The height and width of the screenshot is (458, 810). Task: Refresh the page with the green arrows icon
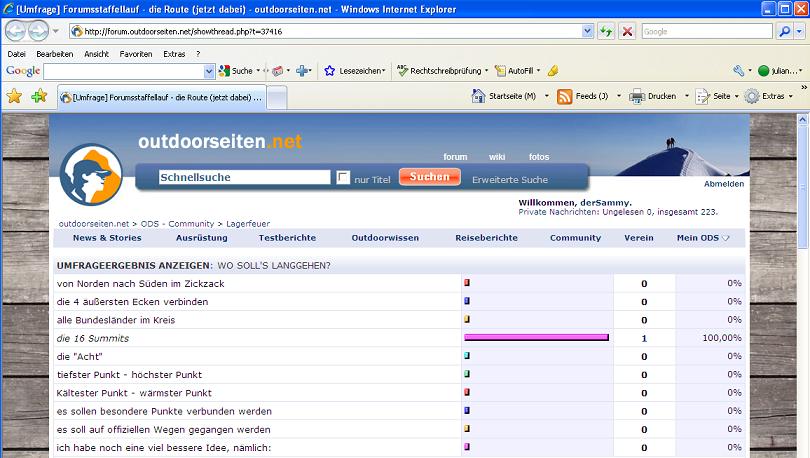coord(606,31)
